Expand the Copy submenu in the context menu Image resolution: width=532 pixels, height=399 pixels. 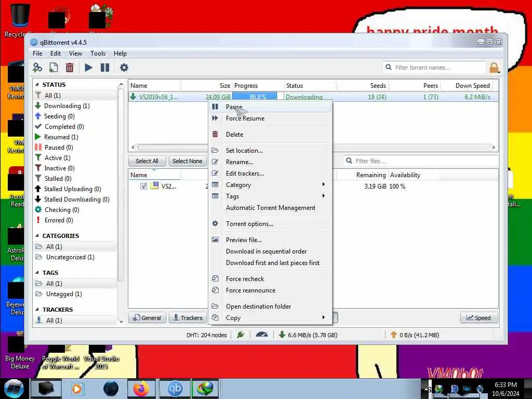pyautogui.click(x=270, y=318)
